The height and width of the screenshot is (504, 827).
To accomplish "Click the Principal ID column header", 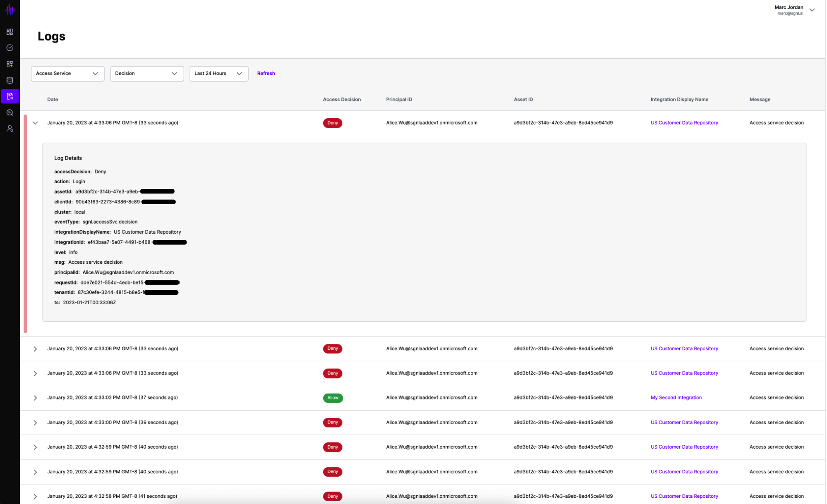I will click(x=399, y=100).
